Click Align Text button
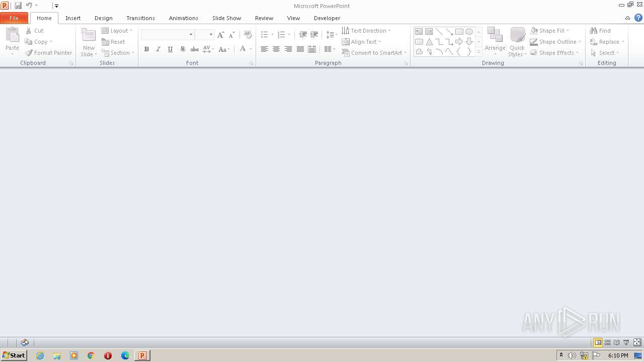 click(361, 42)
